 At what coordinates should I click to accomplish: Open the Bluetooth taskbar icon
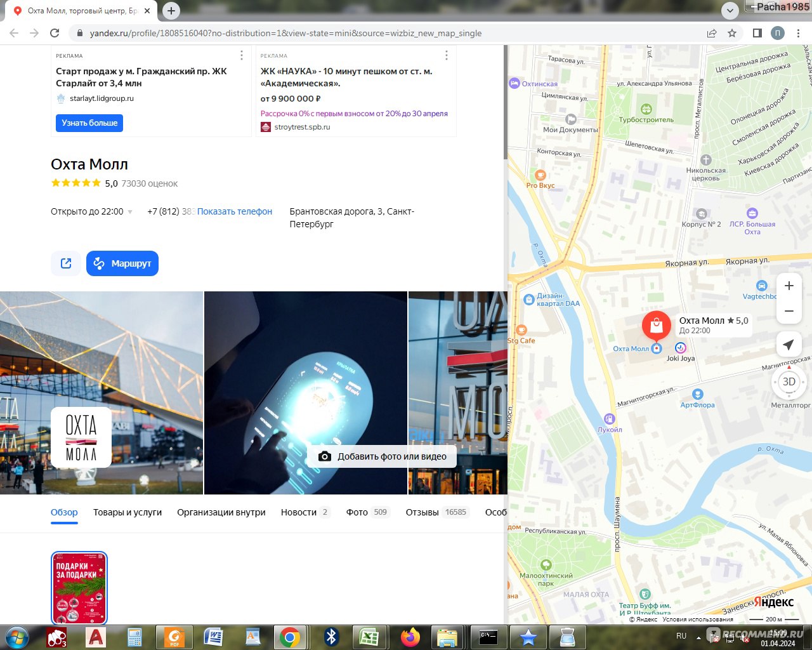(331, 637)
